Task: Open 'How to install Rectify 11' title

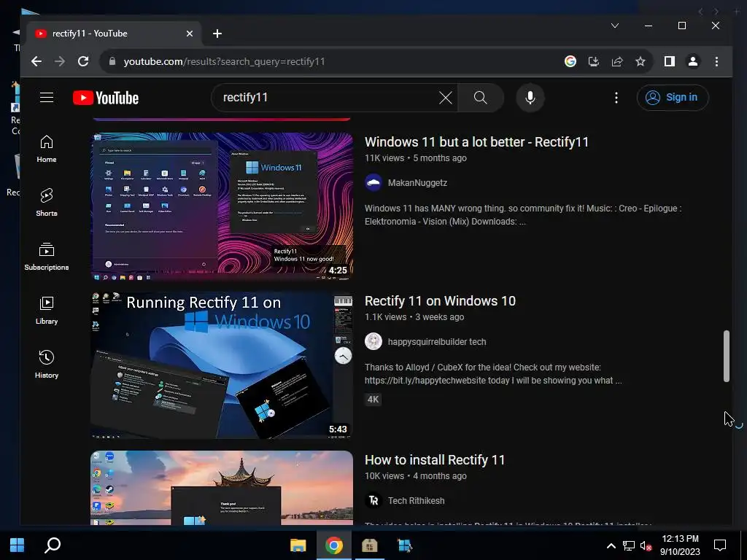Action: coord(435,460)
